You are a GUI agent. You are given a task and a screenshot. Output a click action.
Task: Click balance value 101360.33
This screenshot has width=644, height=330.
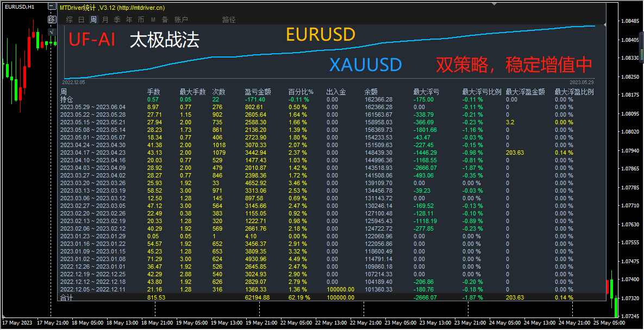[x=378, y=289]
